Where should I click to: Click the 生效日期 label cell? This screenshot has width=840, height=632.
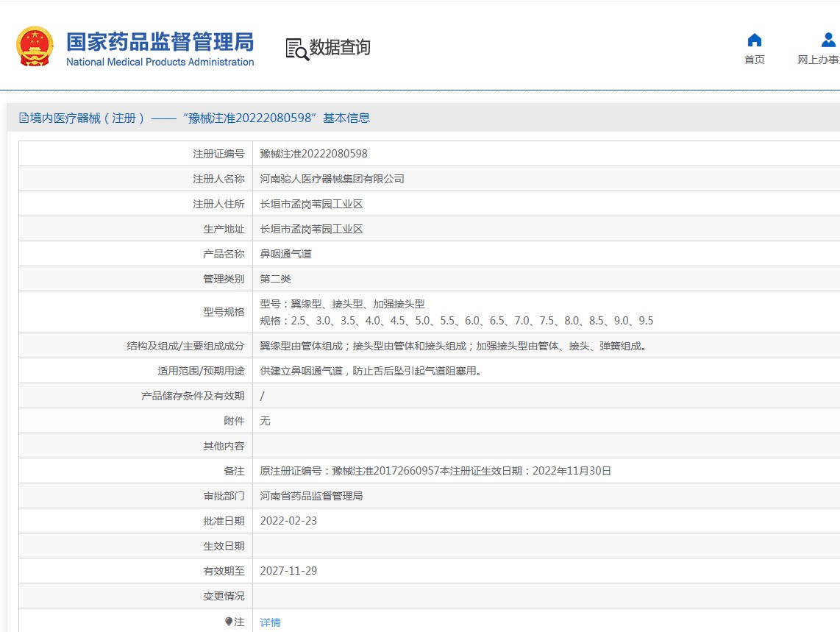[135, 546]
